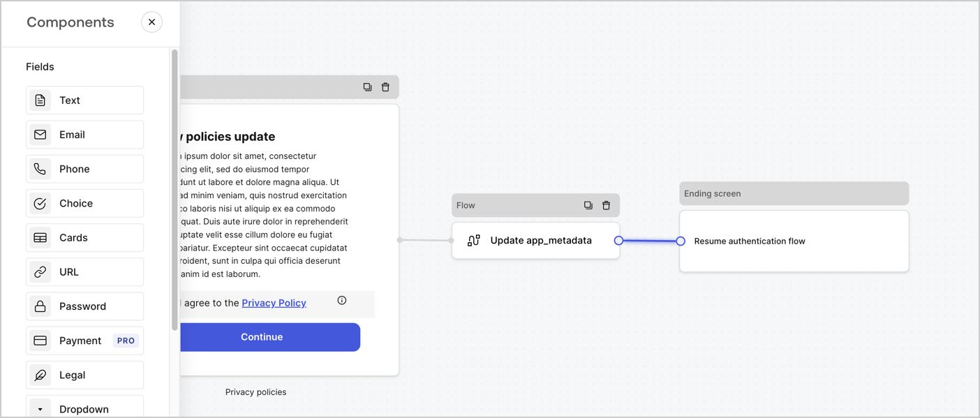Delete the Privacy policies screen

pyautogui.click(x=385, y=87)
